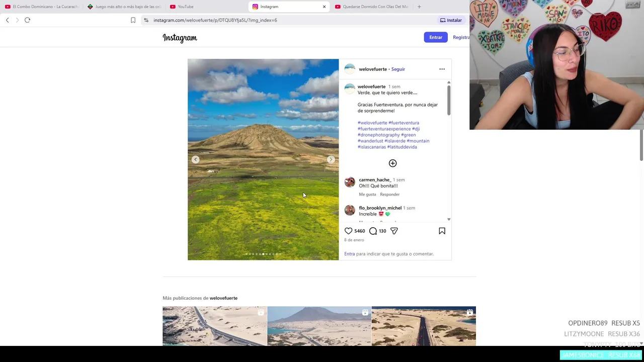Image resolution: width=644 pixels, height=362 pixels.
Task: Open a new browser tab with the plus icon
Action: pos(419,7)
